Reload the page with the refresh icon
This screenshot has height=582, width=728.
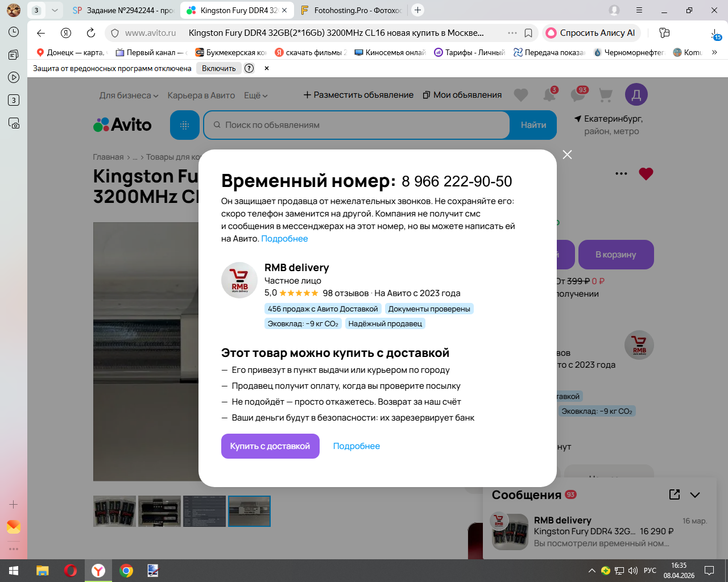click(91, 33)
